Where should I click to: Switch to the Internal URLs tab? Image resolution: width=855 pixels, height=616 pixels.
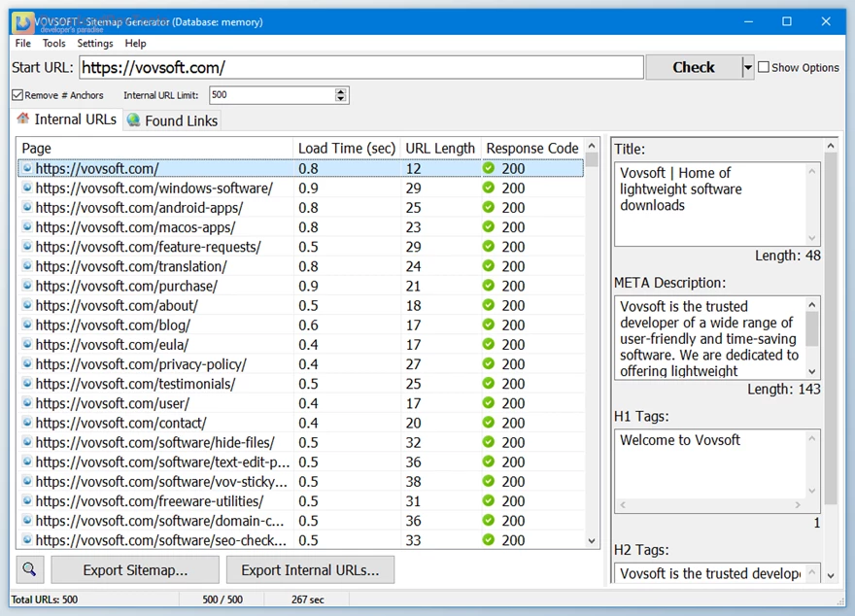(x=68, y=120)
